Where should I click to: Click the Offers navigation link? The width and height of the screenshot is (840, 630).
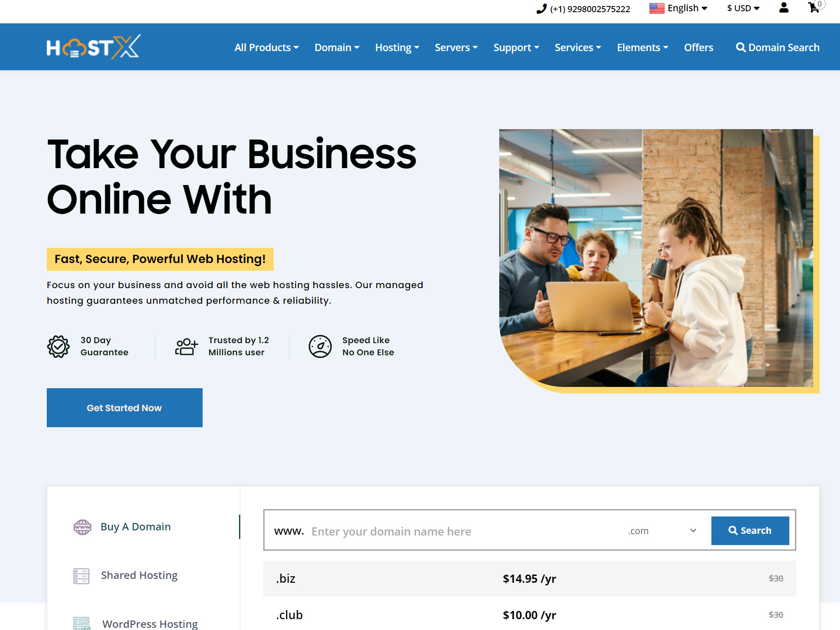[699, 47]
